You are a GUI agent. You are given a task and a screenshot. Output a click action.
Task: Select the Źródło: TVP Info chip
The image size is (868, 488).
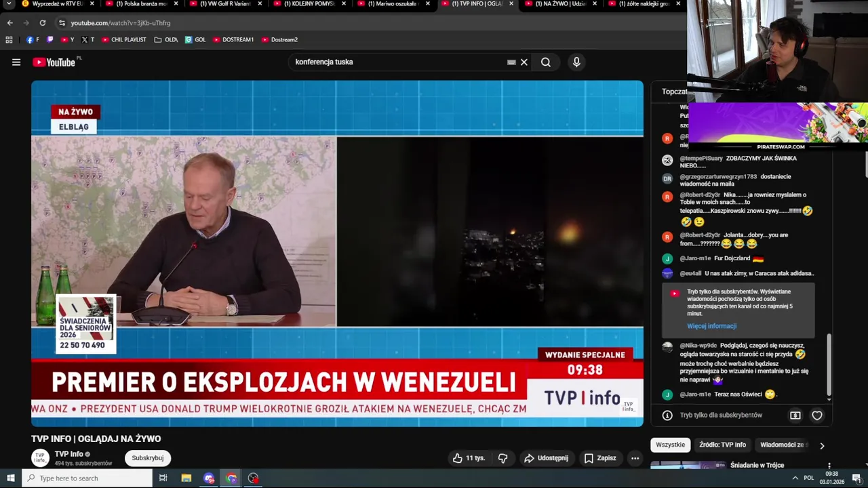tap(722, 445)
